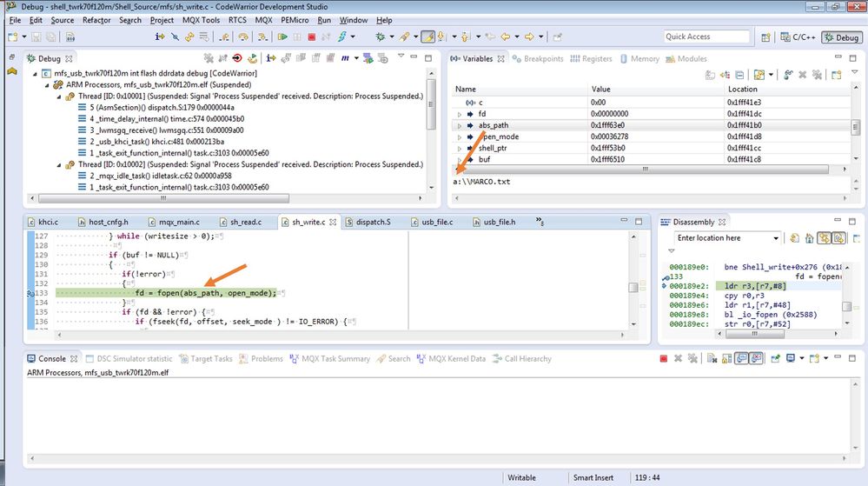Click the Restore icon in left sidebar
Screen dimensions: 868x486
(x=11, y=57)
